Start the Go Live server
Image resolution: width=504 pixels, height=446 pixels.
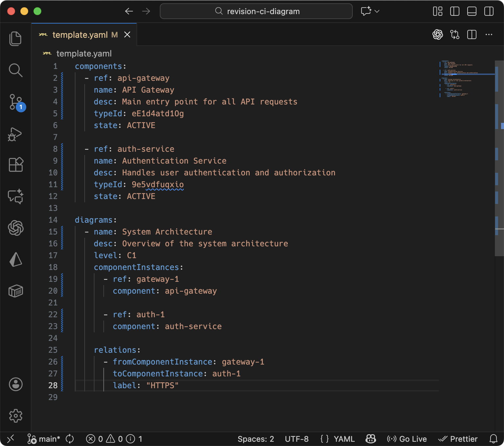click(407, 439)
